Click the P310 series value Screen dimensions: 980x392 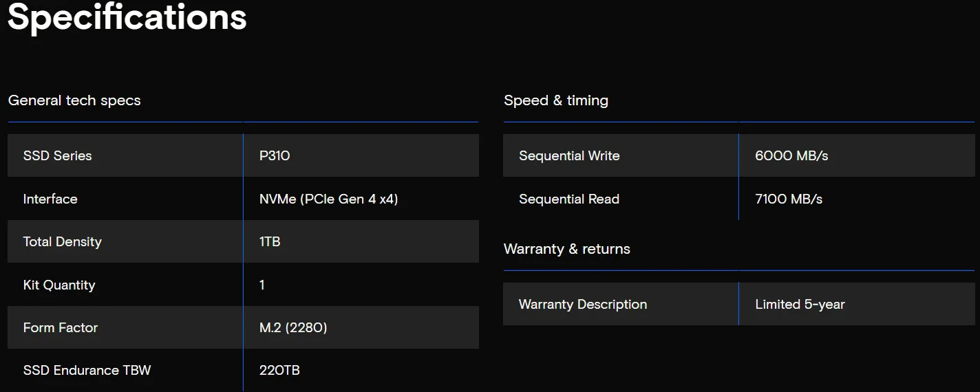275,155
